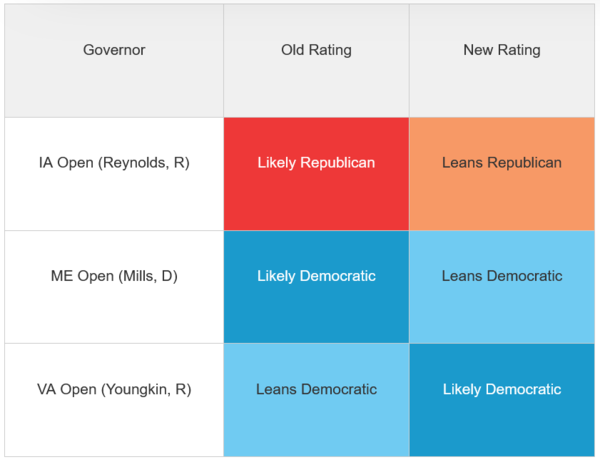The height and width of the screenshot is (462, 600).
Task: Click the orange Leans Republican cell
Action: [502, 174]
